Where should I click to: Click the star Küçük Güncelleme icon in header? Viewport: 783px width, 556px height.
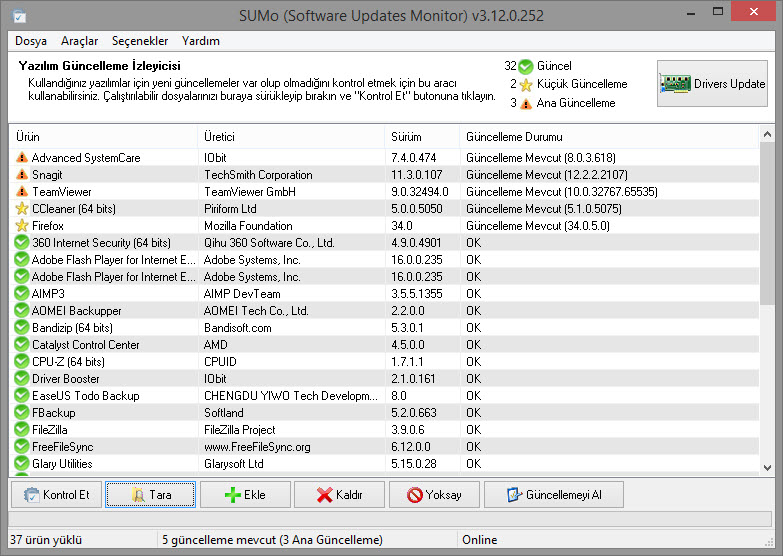pyautogui.click(x=526, y=84)
